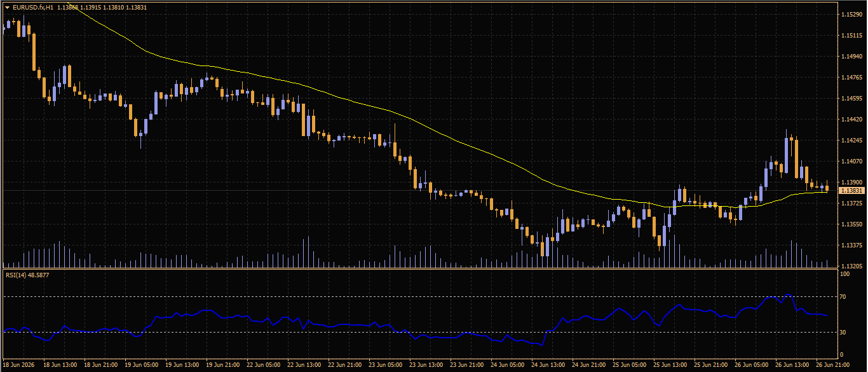Click the 23 Jun 13:00 time label
The width and height of the screenshot is (868, 372).
[x=426, y=365]
